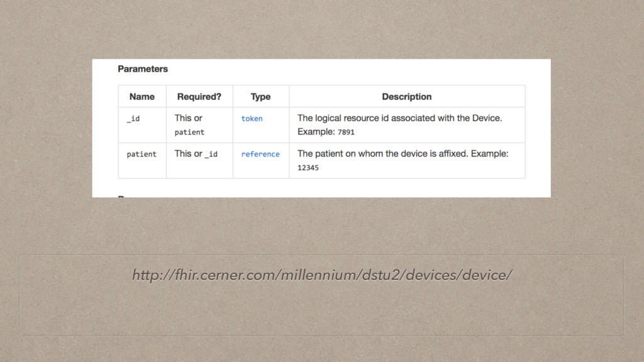This screenshot has width=644, height=362.
Task: Click the blue "token" type link
Action: tap(252, 118)
